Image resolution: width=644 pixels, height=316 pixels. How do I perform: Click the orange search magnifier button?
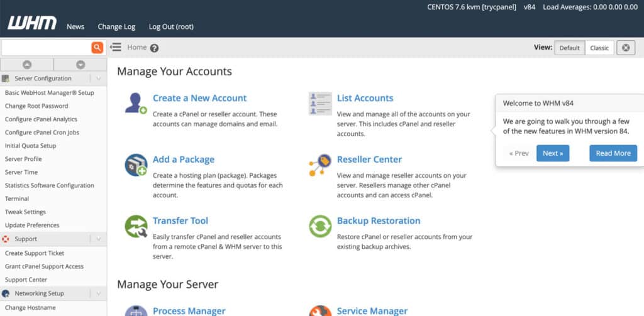pos(97,48)
